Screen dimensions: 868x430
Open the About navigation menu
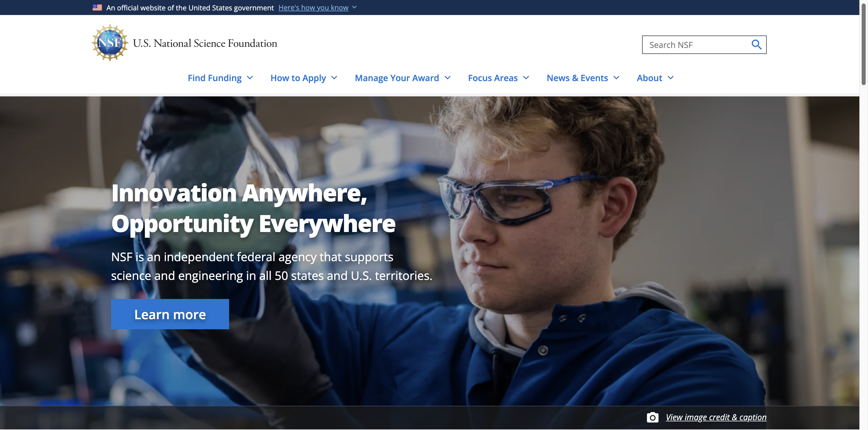(x=649, y=78)
